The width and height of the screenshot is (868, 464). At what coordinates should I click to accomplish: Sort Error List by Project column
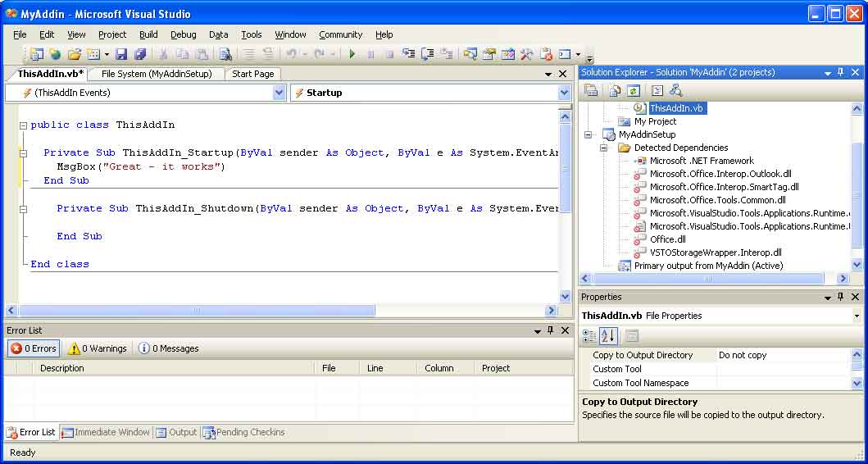(524, 368)
